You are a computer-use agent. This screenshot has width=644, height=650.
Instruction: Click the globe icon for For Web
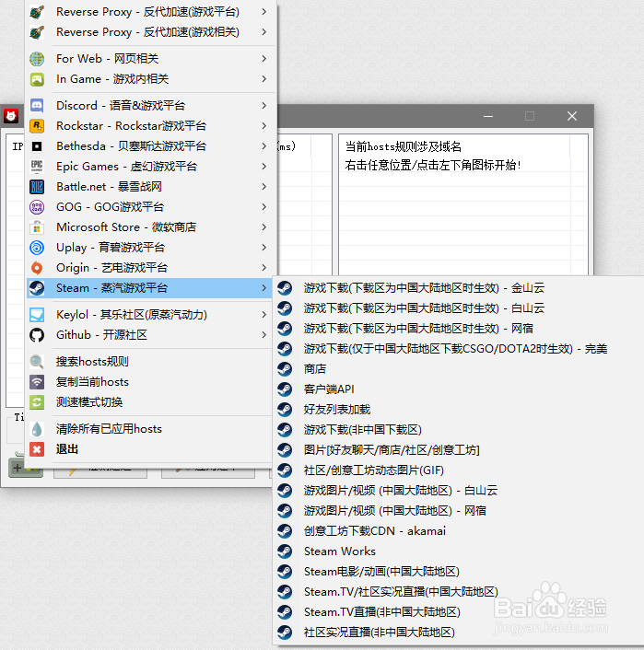(x=37, y=59)
